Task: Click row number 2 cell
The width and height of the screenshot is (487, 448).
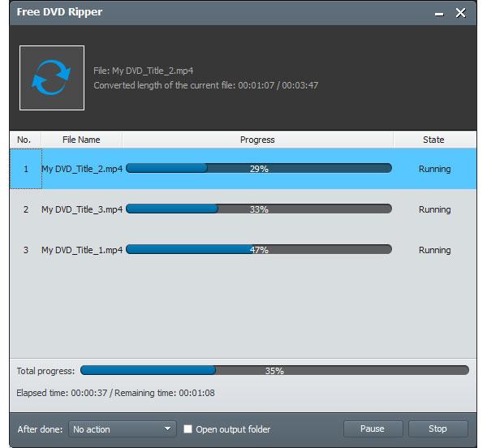Action: tap(26, 209)
